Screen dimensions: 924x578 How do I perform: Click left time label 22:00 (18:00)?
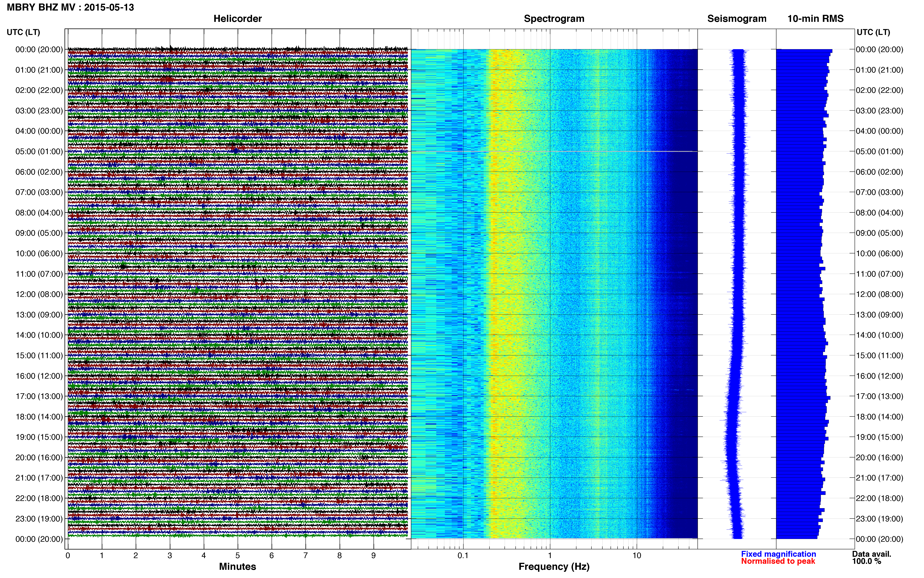39,498
